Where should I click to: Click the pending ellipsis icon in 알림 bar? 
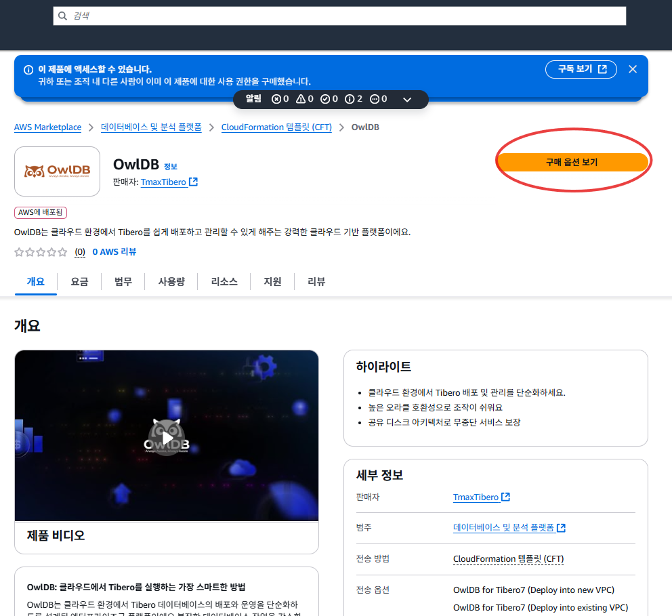pos(375,99)
